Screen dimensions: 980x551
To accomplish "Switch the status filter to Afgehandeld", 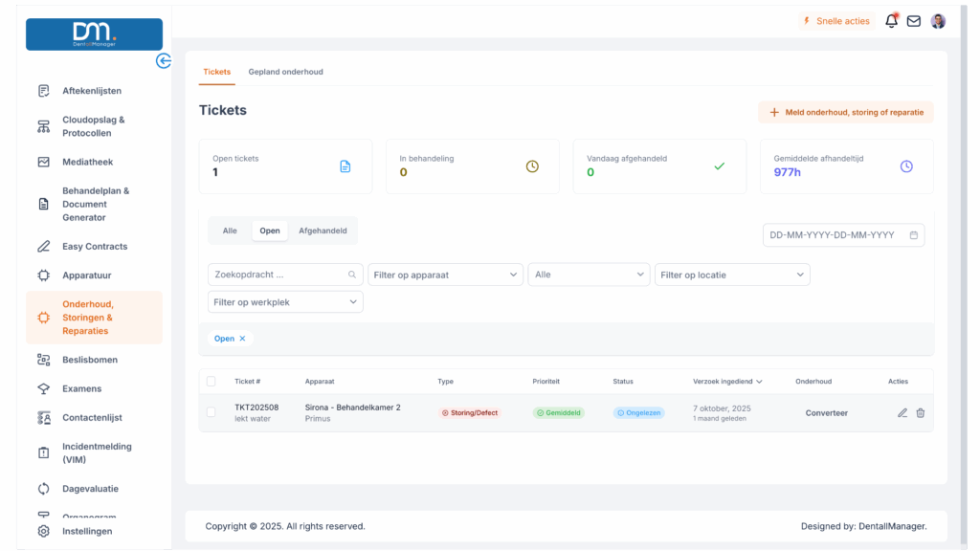I will click(x=323, y=231).
